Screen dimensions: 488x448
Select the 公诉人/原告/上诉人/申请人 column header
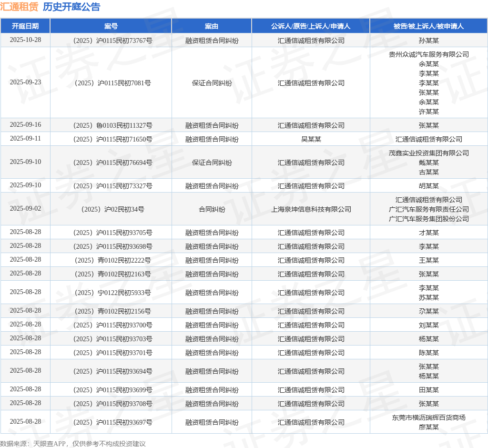(311, 26)
